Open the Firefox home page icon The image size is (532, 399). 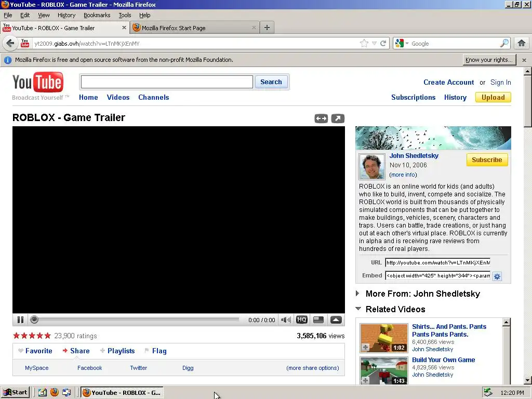522,43
